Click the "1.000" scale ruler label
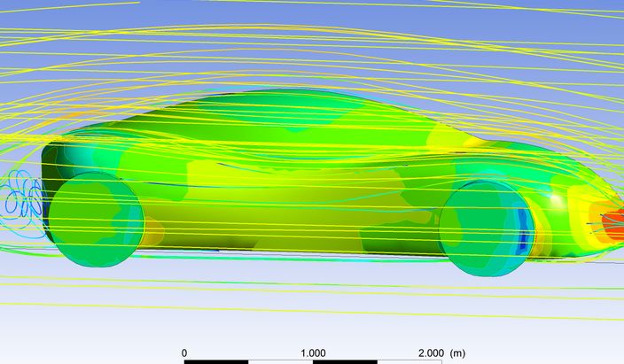The height and width of the screenshot is (364, 624). click(313, 353)
